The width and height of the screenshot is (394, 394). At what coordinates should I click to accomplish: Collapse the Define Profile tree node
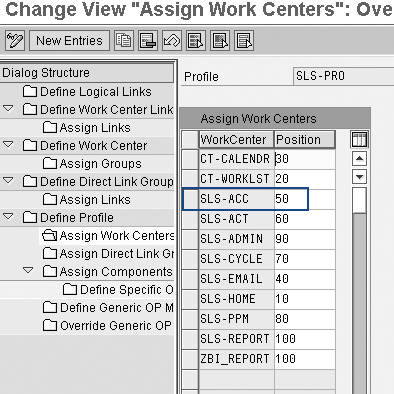[x=8, y=217]
